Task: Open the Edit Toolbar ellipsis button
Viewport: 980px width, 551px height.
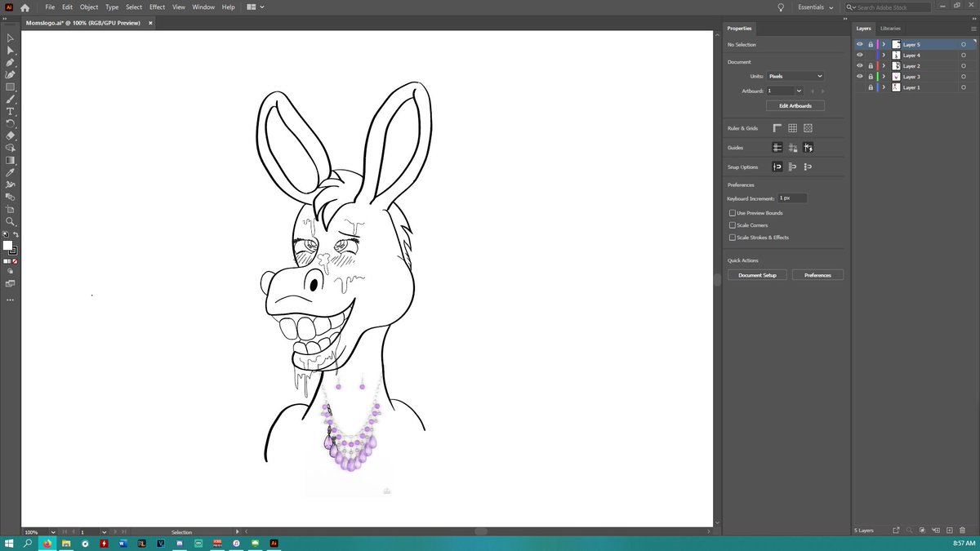Action: click(11, 300)
